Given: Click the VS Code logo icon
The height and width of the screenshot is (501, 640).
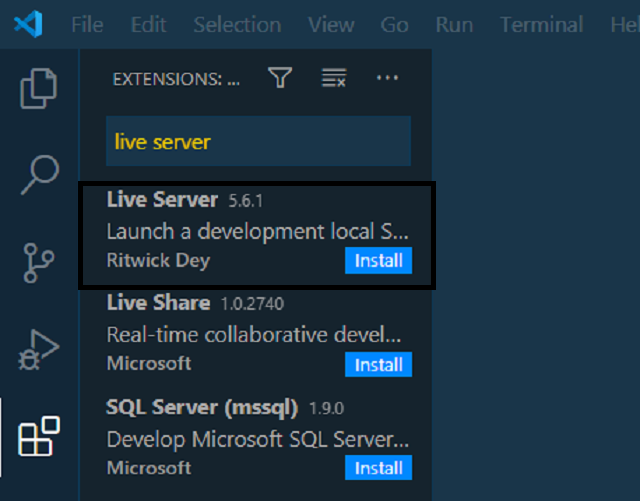Looking at the screenshot, I should [27, 24].
